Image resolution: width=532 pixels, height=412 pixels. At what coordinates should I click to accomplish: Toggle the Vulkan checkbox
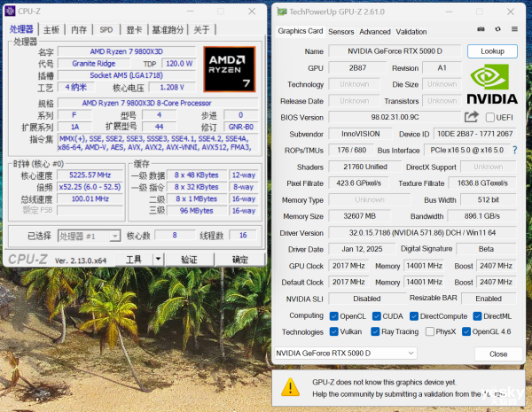[x=334, y=331]
